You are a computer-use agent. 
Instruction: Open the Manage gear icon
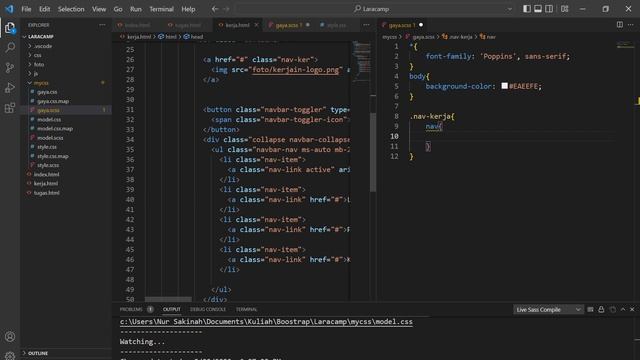point(10,355)
